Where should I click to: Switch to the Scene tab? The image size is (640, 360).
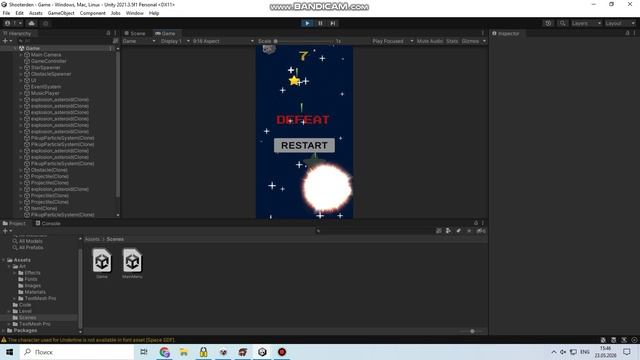135,33
